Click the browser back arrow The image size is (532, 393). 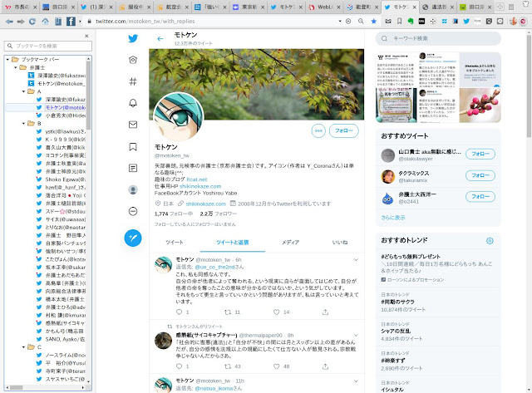[x=9, y=22]
